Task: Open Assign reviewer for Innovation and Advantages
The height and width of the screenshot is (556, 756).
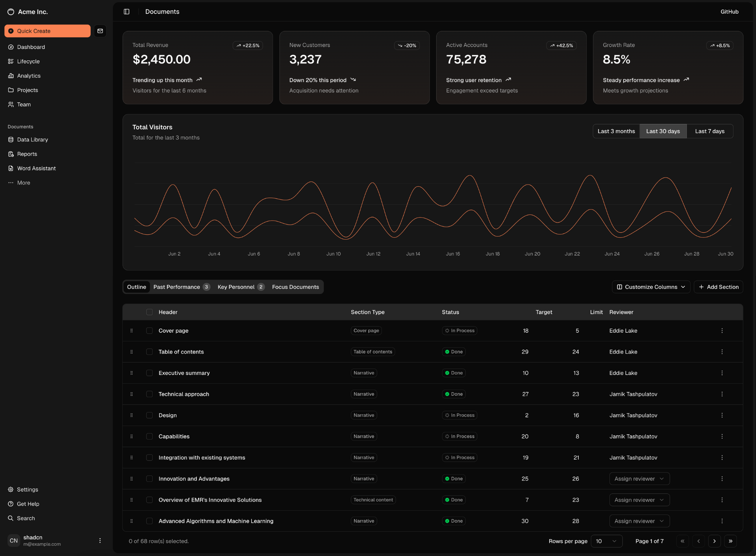Action: click(x=639, y=479)
